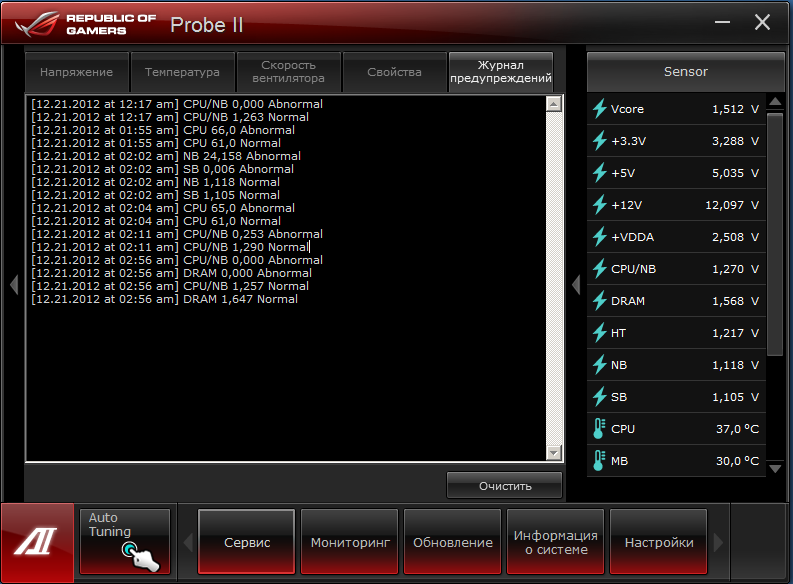
Task: Click the +5V lightning bolt icon
Action: click(600, 172)
